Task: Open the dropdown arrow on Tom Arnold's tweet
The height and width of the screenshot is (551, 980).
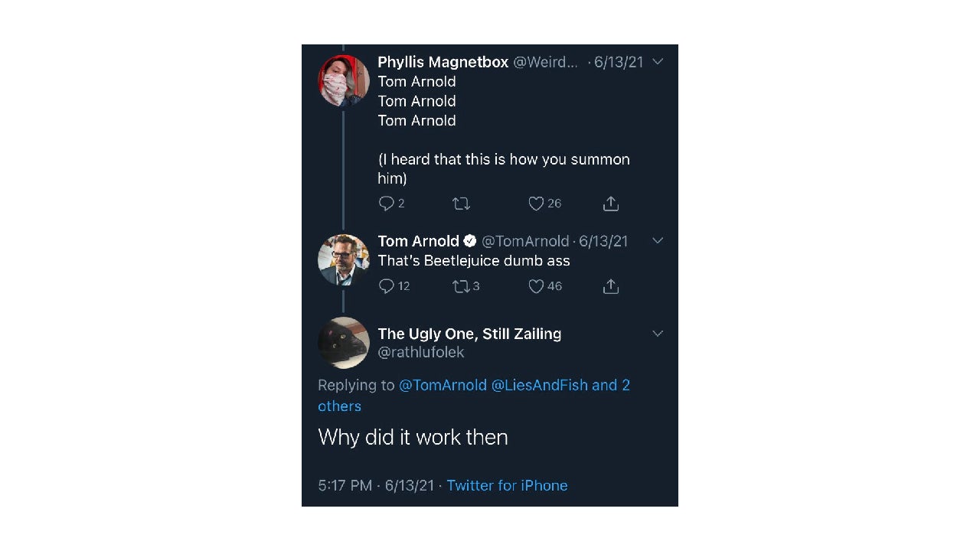Action: (x=658, y=240)
